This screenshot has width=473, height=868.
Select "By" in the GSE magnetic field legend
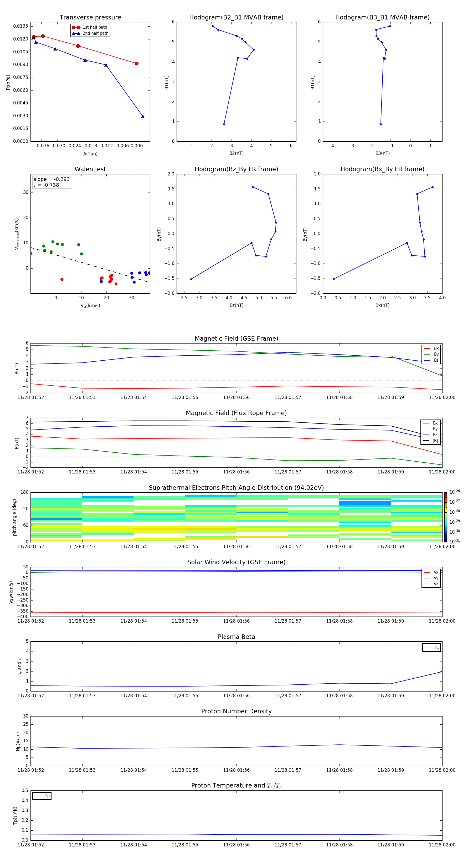click(431, 355)
